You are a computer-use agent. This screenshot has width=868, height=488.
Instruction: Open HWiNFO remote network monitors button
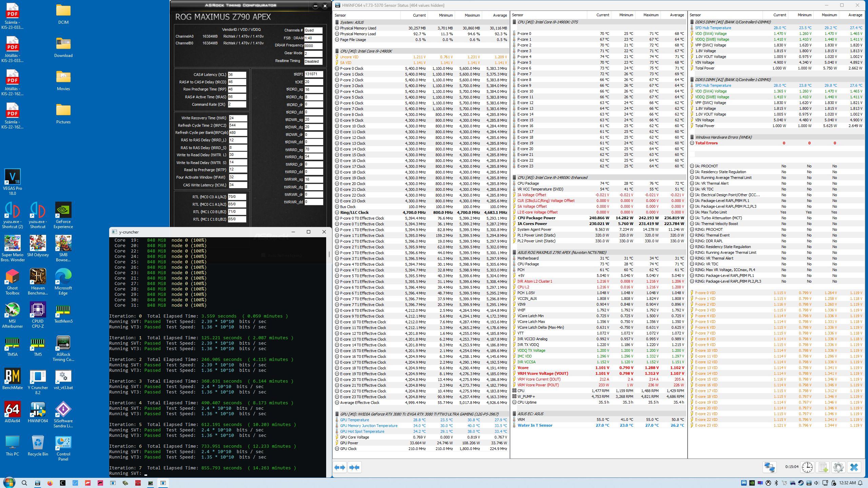(x=769, y=467)
